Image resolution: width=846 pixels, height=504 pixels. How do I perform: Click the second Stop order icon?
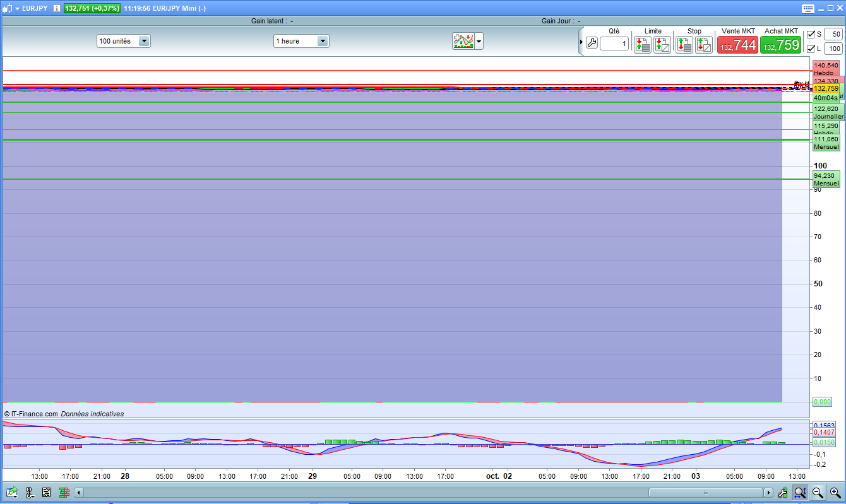(x=704, y=44)
